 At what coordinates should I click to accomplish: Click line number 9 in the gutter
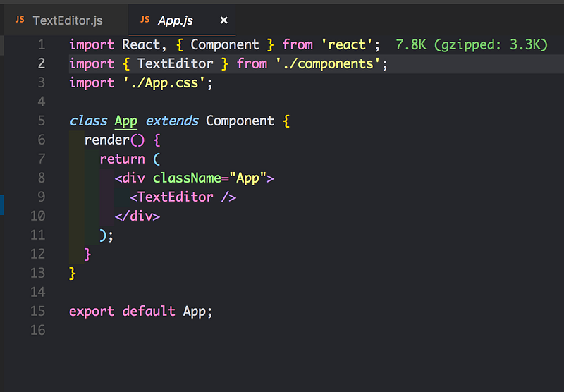point(42,197)
